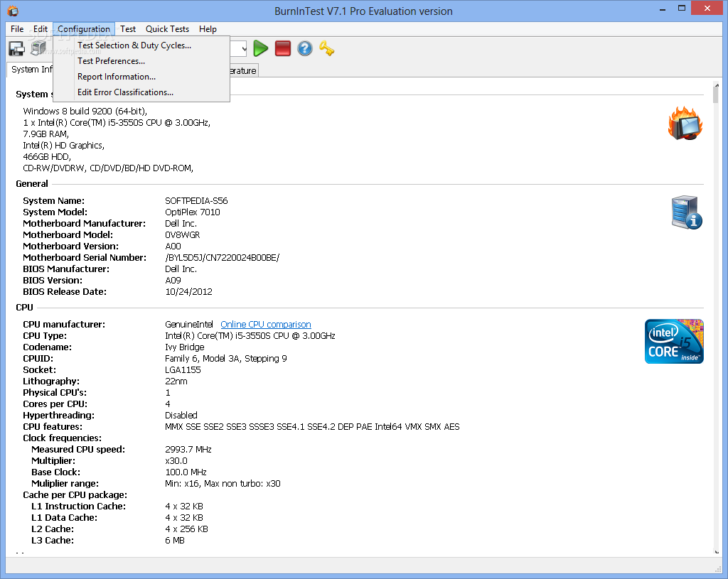Follow the Online CPU comparison link
The width and height of the screenshot is (728, 579).
point(266,324)
